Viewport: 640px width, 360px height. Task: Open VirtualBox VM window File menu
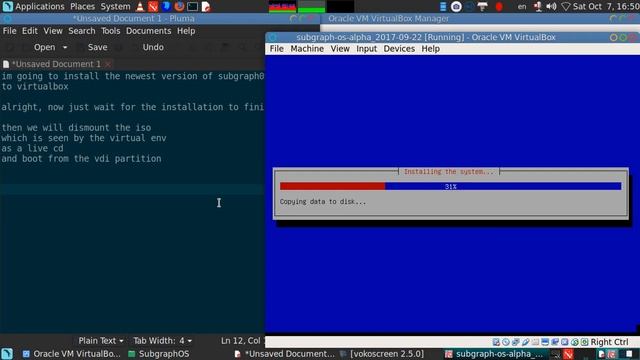(x=276, y=49)
